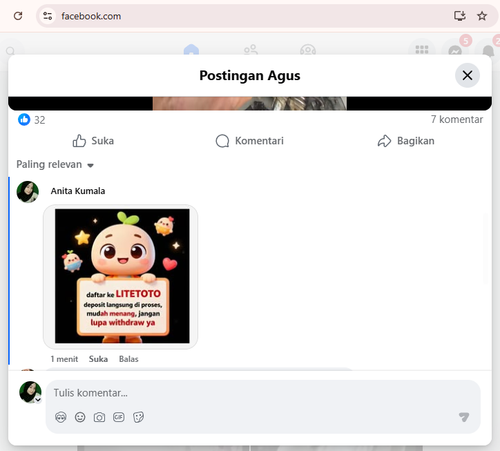Open the emoji picker in comment box
This screenshot has height=451, width=500.
click(80, 417)
